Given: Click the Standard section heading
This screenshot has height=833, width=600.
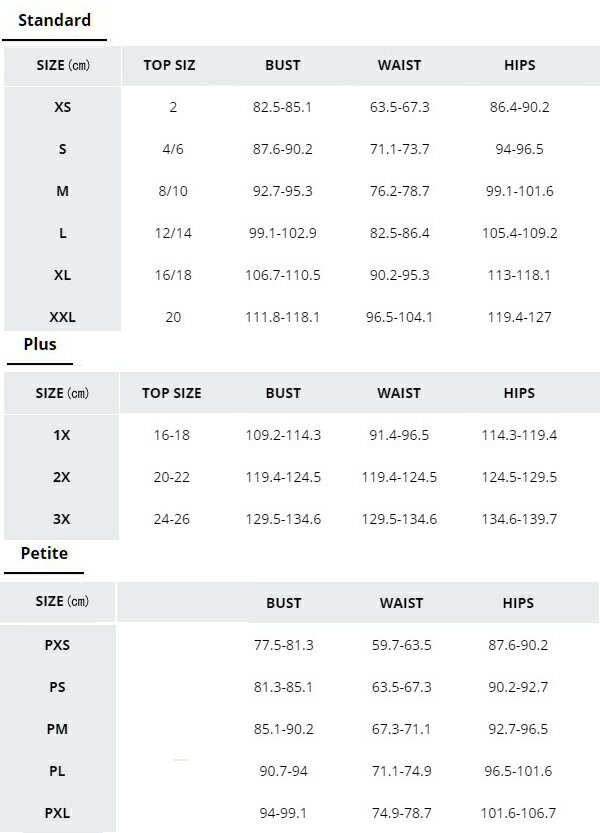Looking at the screenshot, I should (x=54, y=20).
